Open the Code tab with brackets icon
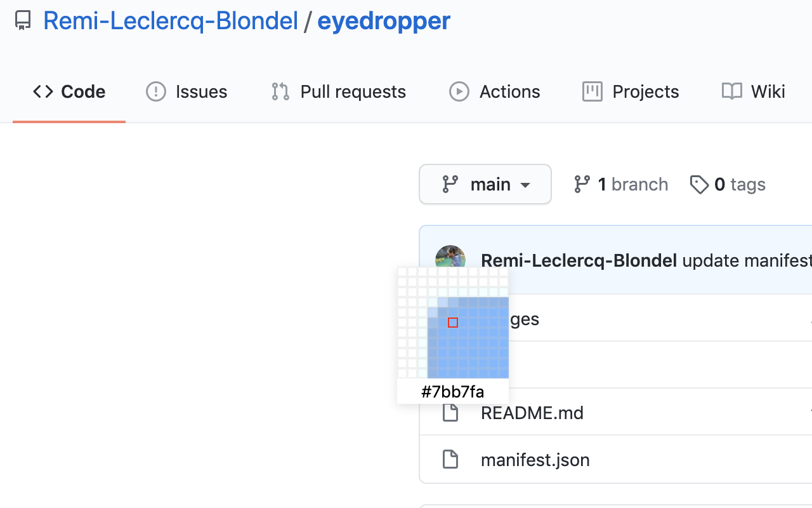This screenshot has height=508, width=812. (42, 91)
